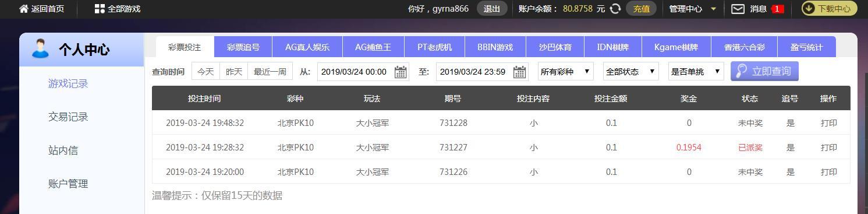Expand the 是否单挑 dropdown

point(696,72)
